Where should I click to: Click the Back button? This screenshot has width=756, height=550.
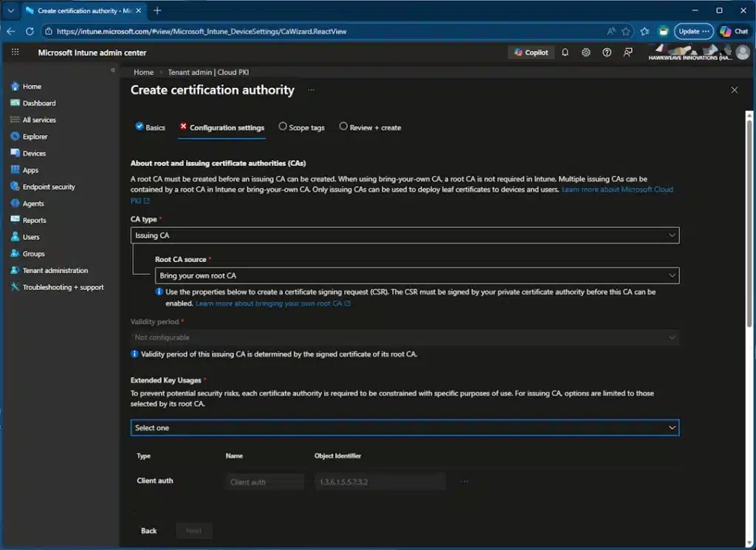(x=149, y=531)
